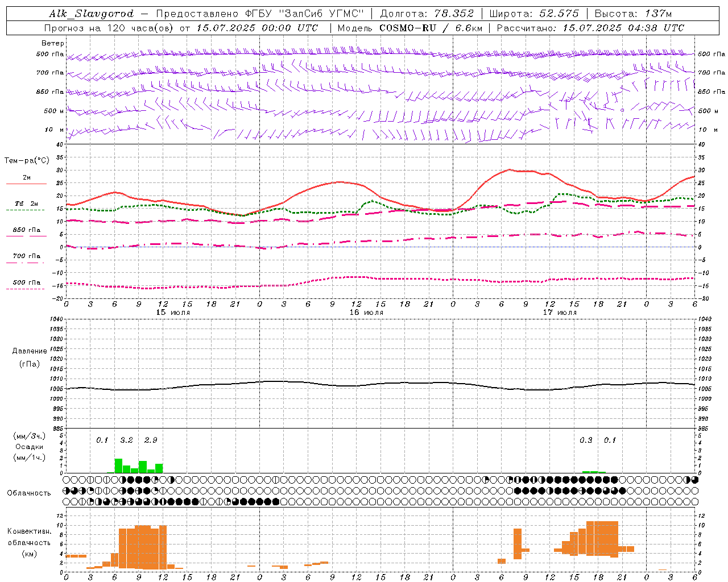Click the 'Широта: 52.575' latitude value
This screenshot has height=582, width=728.
pyautogui.click(x=534, y=14)
